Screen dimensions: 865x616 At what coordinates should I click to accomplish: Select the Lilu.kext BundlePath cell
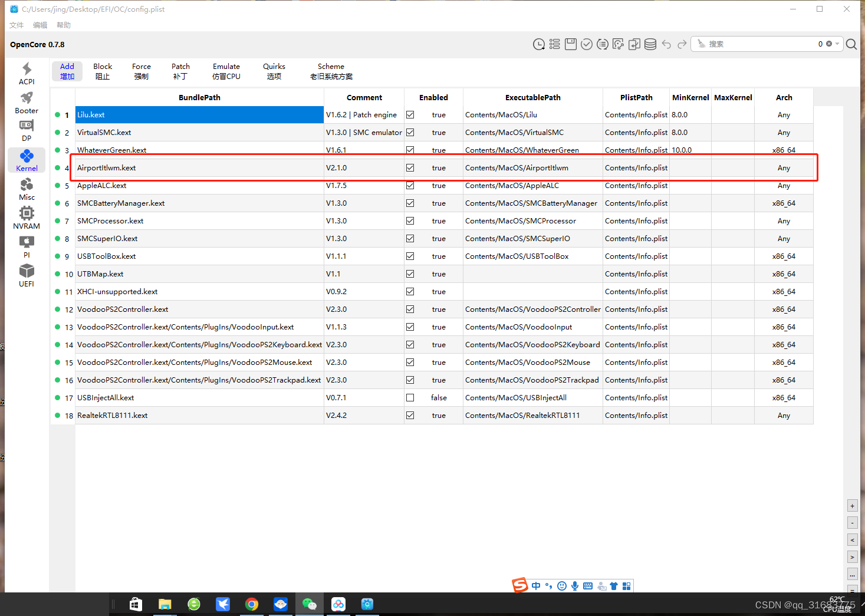coord(199,115)
